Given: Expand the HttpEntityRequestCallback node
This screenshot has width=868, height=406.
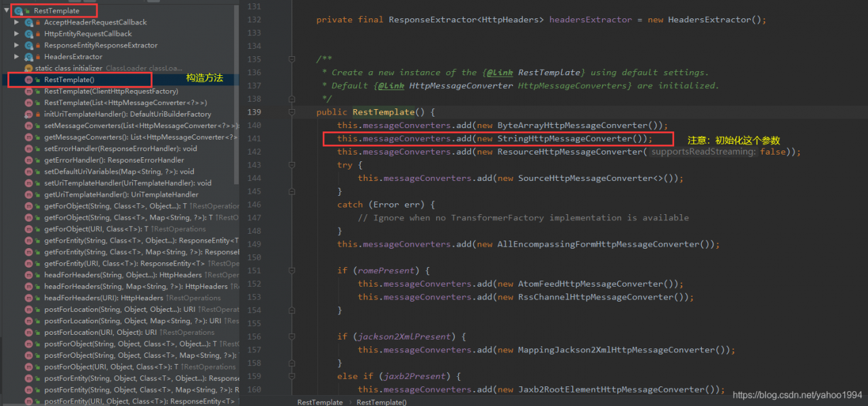Looking at the screenshot, I should tap(17, 34).
